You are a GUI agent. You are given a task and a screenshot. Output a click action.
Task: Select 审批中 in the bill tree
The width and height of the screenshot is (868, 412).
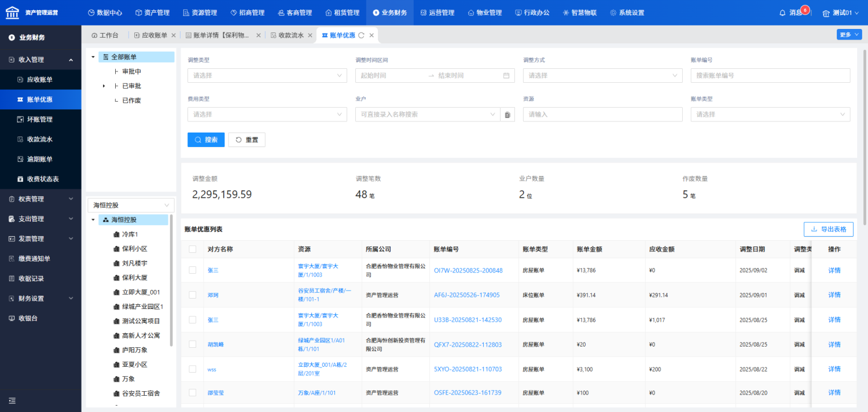pos(131,71)
